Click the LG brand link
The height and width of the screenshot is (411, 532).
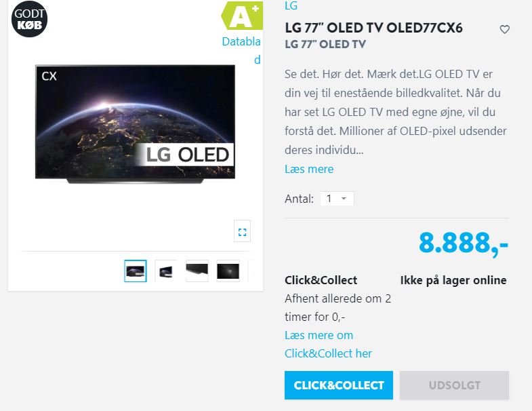coord(291,5)
